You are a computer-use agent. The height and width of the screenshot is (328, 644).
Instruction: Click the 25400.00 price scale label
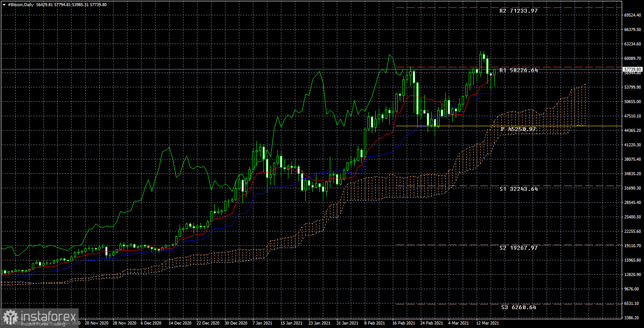click(632, 217)
